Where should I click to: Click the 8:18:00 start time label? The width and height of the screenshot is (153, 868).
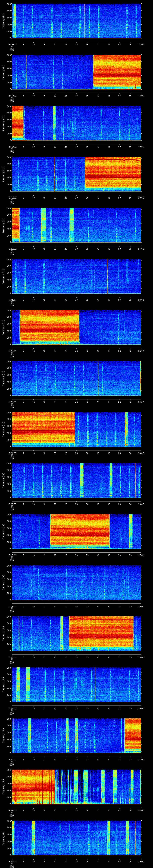click(12, 147)
